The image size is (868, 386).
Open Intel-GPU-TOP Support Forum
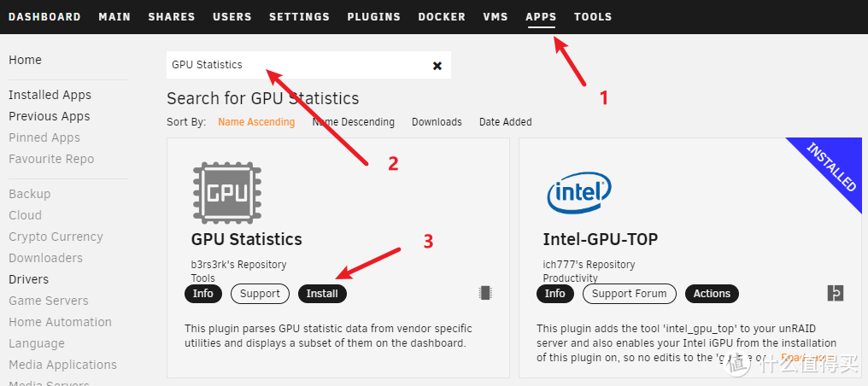[629, 294]
